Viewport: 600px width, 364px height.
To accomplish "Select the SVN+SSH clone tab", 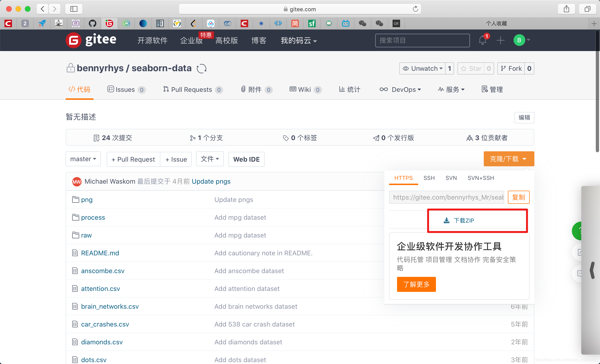I will point(481,178).
